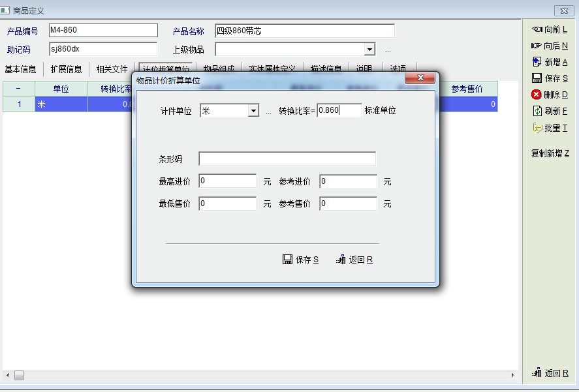Click the 刷新 F refresh icon

click(537, 111)
